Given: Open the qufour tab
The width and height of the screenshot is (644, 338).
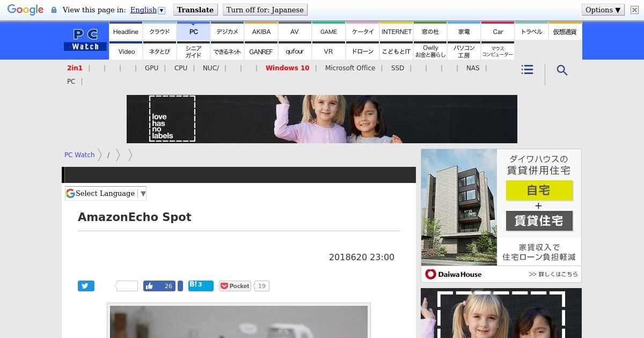Looking at the screenshot, I should pos(295,51).
